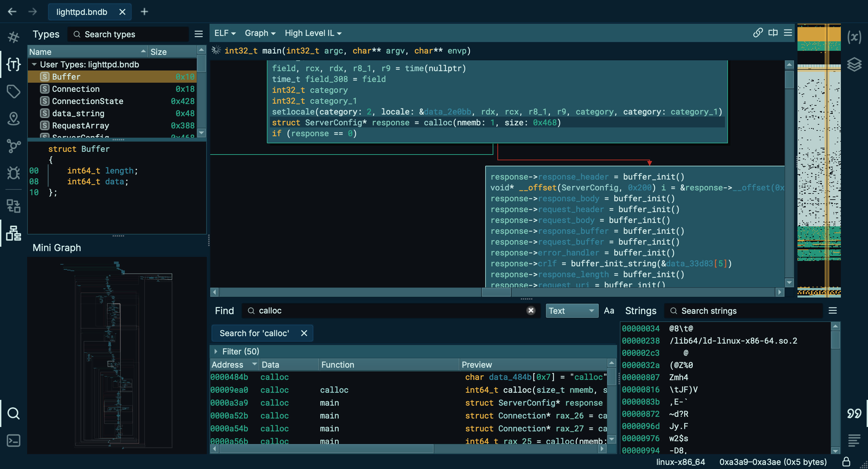Collapse User Types: lighttpd.bndb tree
Viewport: 868px width, 469px height.
click(x=34, y=64)
